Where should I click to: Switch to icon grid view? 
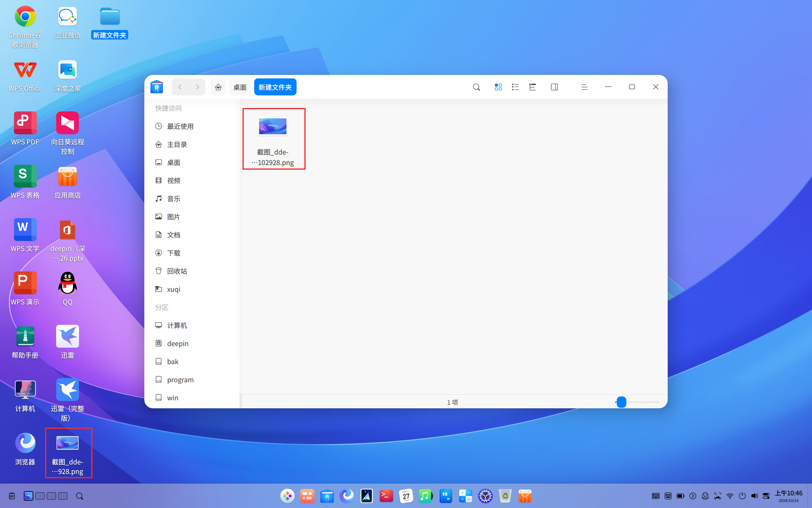pos(498,87)
